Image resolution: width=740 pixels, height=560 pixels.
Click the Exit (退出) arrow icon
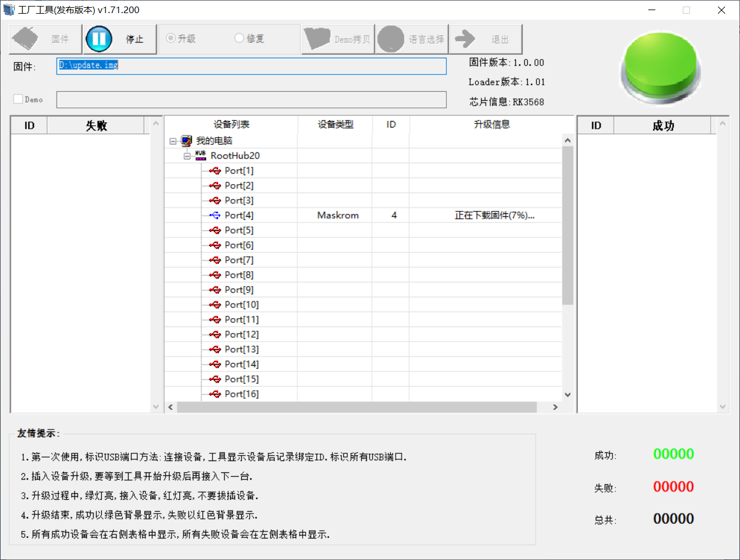[465, 39]
